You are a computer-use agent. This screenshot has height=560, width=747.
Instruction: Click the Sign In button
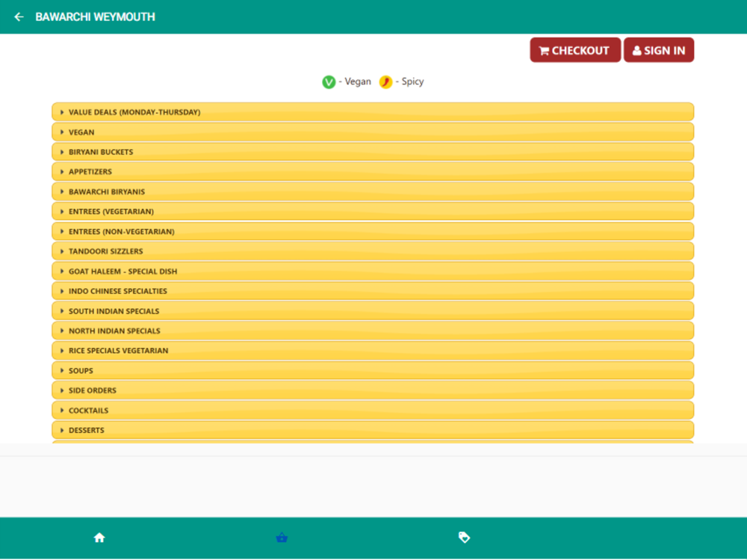(658, 50)
